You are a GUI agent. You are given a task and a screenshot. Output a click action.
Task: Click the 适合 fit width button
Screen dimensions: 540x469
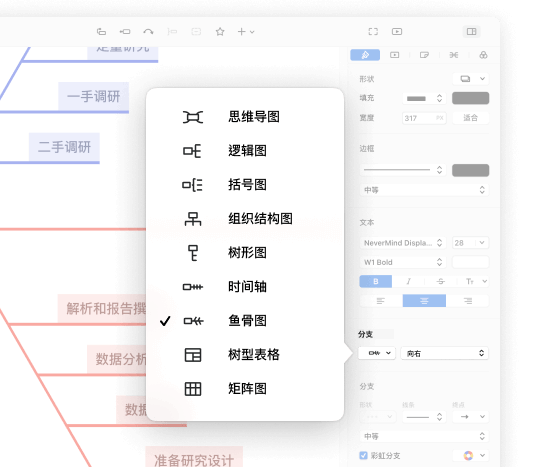[470, 118]
